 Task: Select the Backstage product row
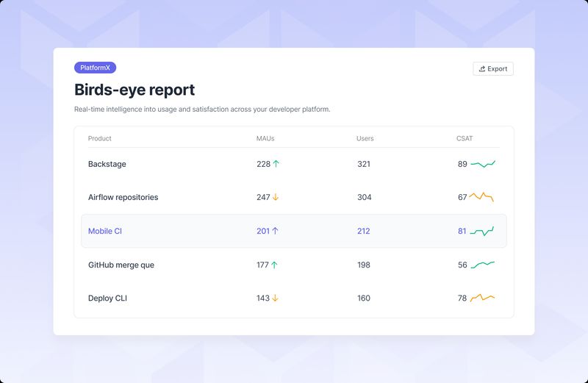pyautogui.click(x=107, y=164)
